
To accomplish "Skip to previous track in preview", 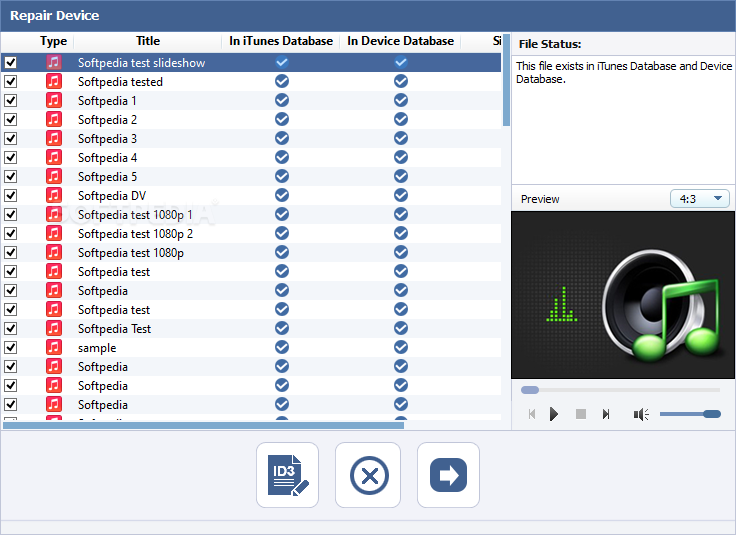I will pyautogui.click(x=532, y=414).
